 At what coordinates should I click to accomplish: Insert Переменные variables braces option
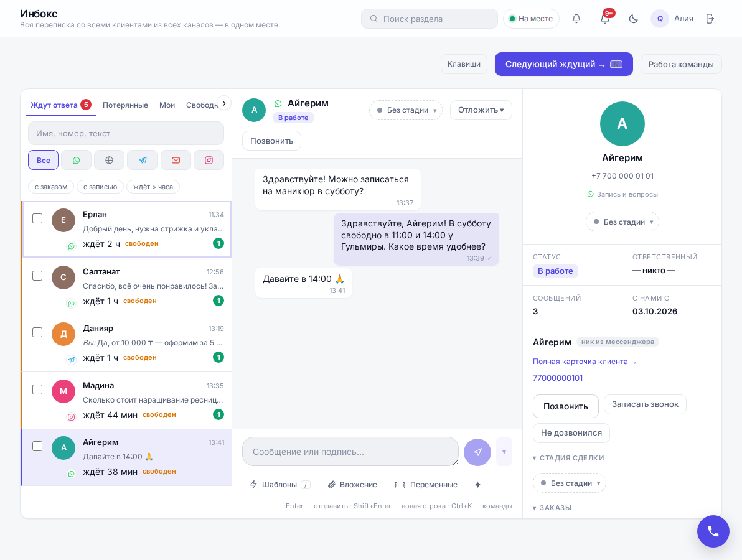pos(425,485)
